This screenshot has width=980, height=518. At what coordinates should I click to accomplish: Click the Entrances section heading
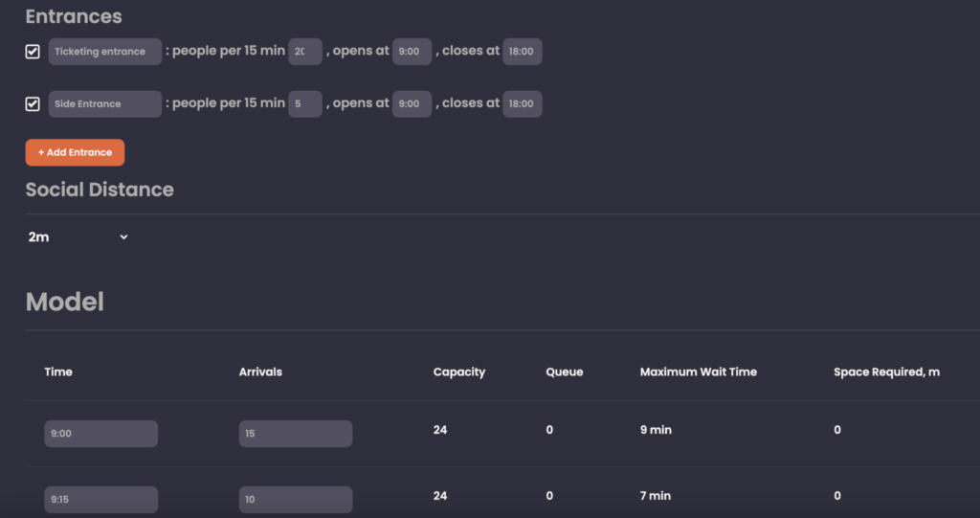pos(74,16)
